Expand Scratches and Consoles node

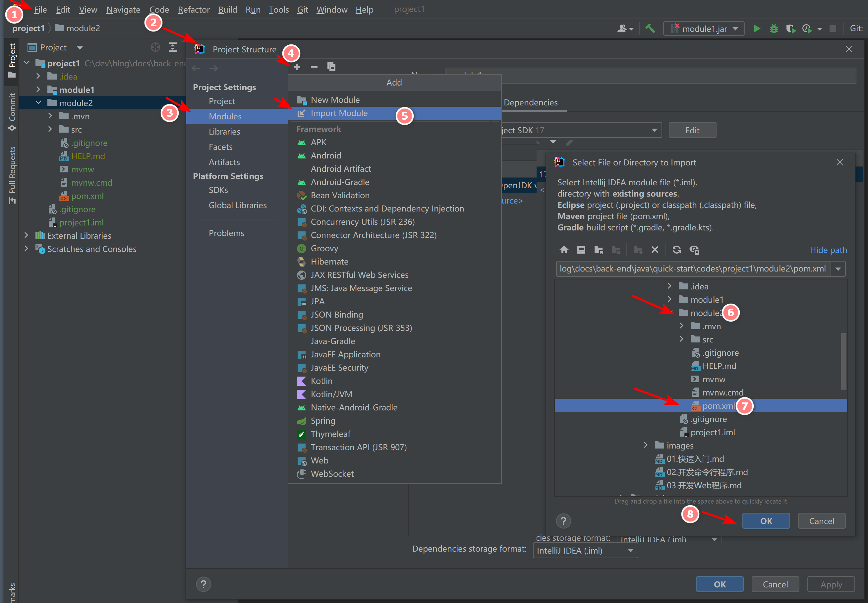26,249
